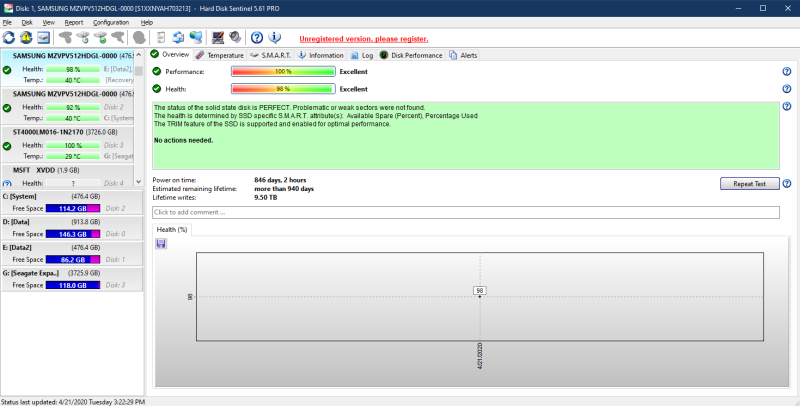Click the 98 data point label on the chart

pos(480,290)
